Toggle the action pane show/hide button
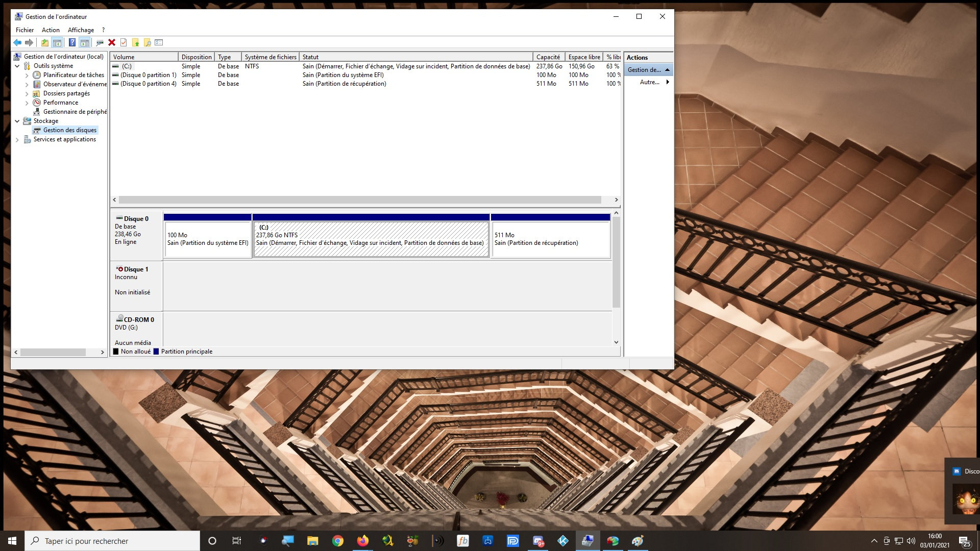 coord(85,43)
